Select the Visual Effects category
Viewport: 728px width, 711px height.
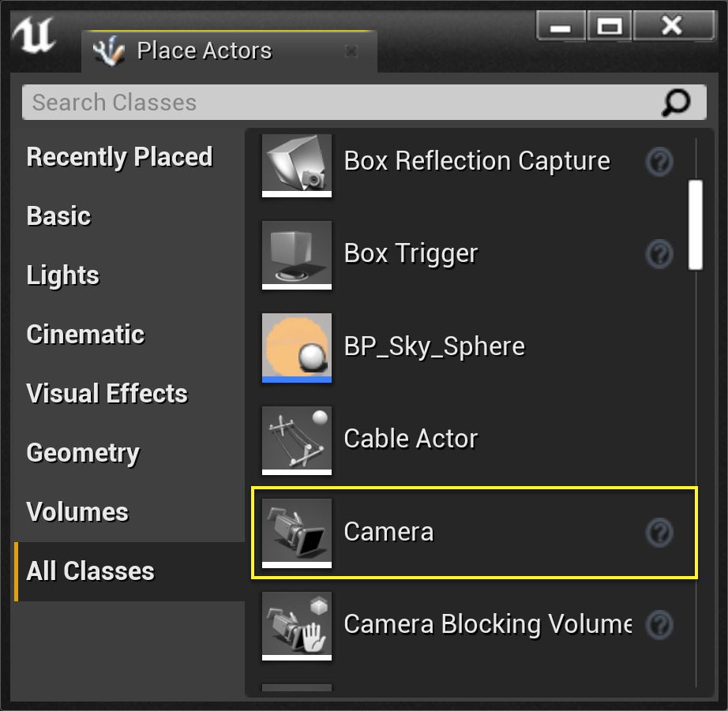(x=107, y=394)
